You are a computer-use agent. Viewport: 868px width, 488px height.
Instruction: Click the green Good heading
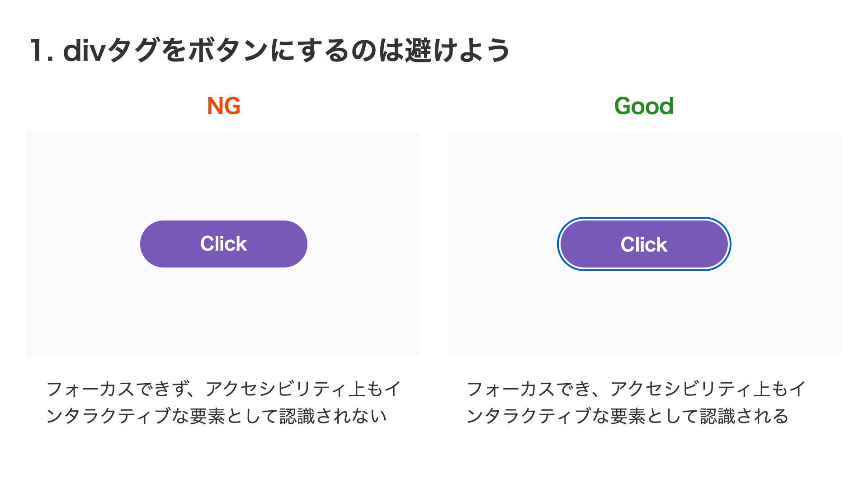coord(644,106)
